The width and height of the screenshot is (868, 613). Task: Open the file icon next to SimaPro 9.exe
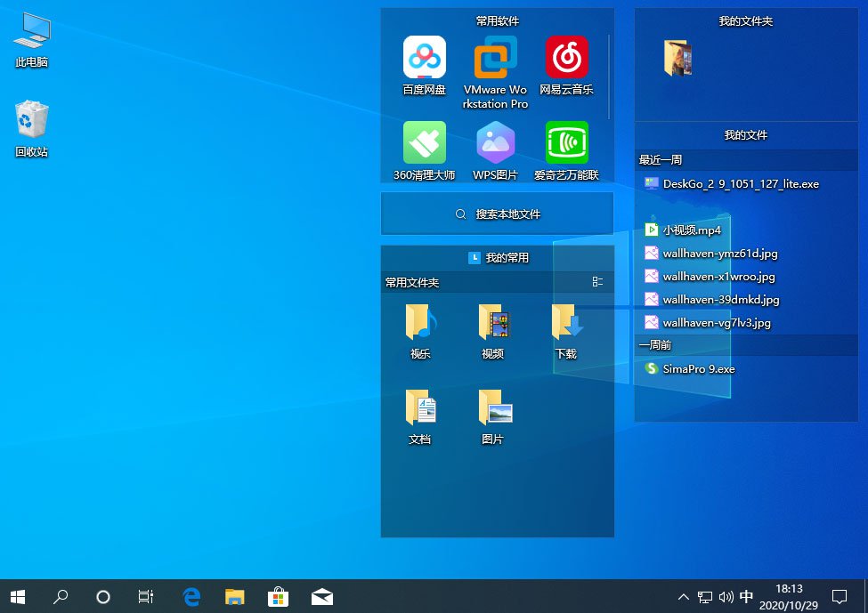coord(652,368)
